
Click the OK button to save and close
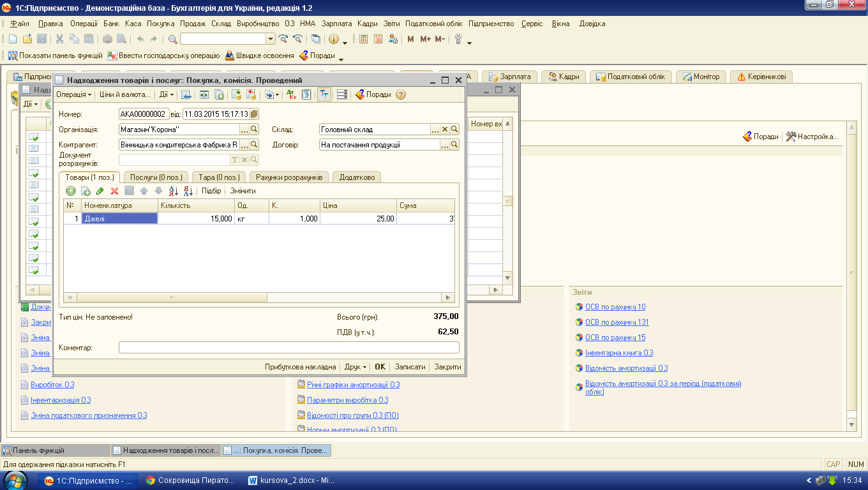coord(380,367)
